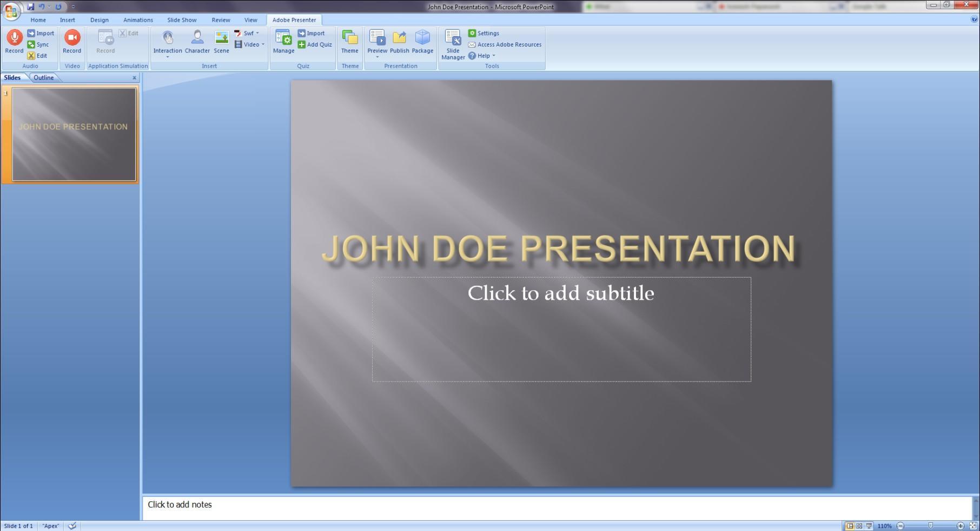Image resolution: width=980 pixels, height=531 pixels.
Task: Open the View ribbon tab
Action: pos(250,20)
